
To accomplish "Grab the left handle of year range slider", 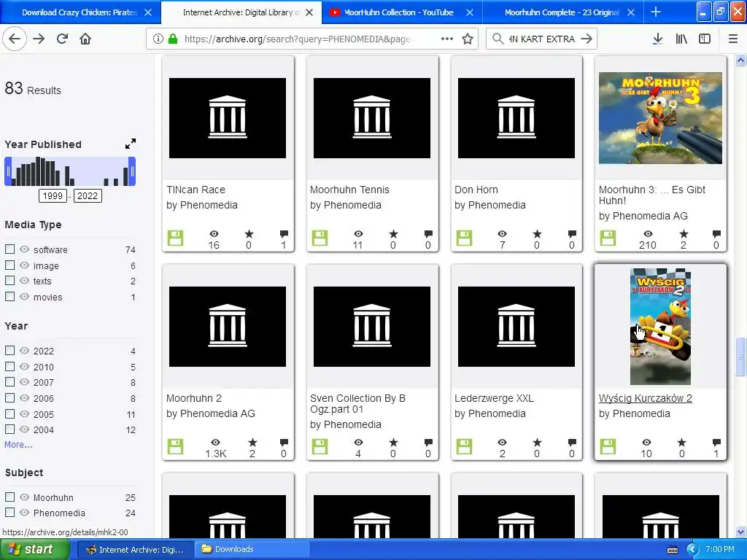I will pos(8,171).
